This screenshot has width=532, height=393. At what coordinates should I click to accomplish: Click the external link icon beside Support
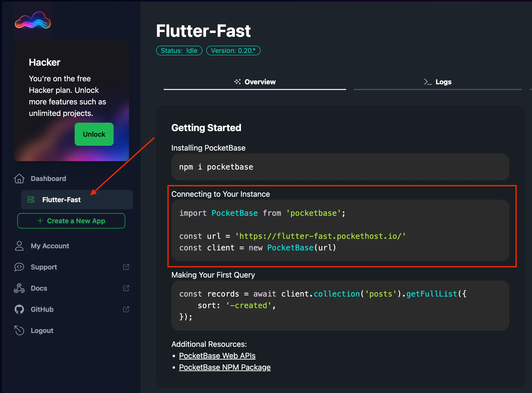pyautogui.click(x=126, y=267)
